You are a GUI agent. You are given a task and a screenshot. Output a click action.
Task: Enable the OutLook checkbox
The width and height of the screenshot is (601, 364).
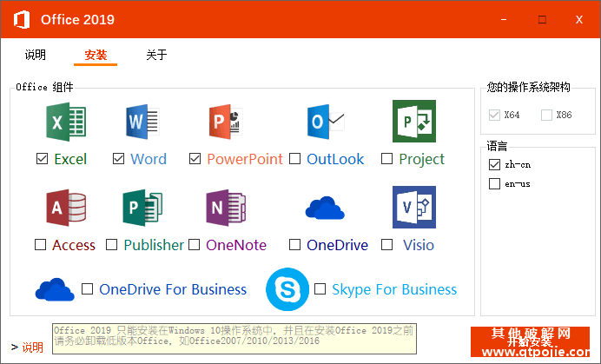click(x=294, y=158)
